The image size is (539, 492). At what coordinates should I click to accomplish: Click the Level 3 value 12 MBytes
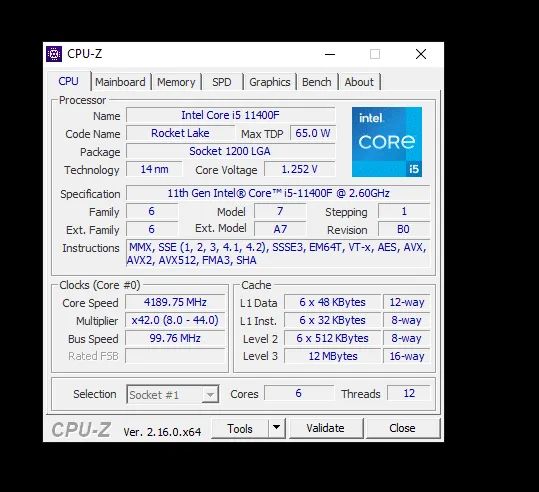[332, 356]
